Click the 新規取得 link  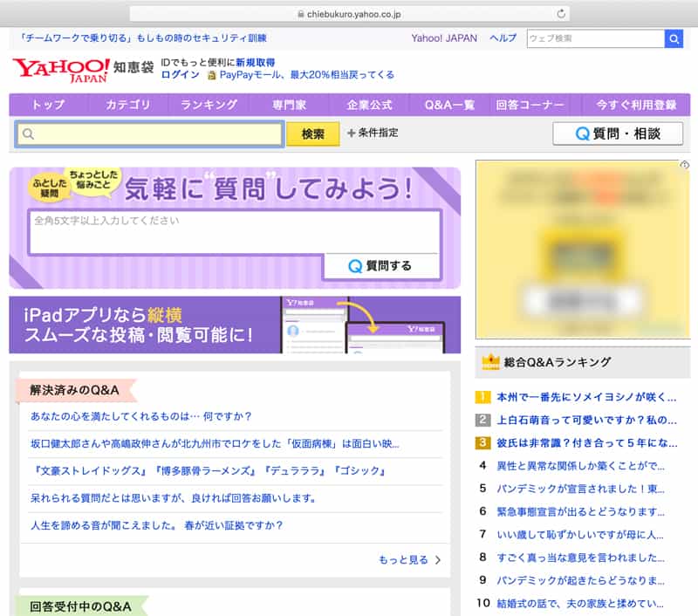[255, 62]
